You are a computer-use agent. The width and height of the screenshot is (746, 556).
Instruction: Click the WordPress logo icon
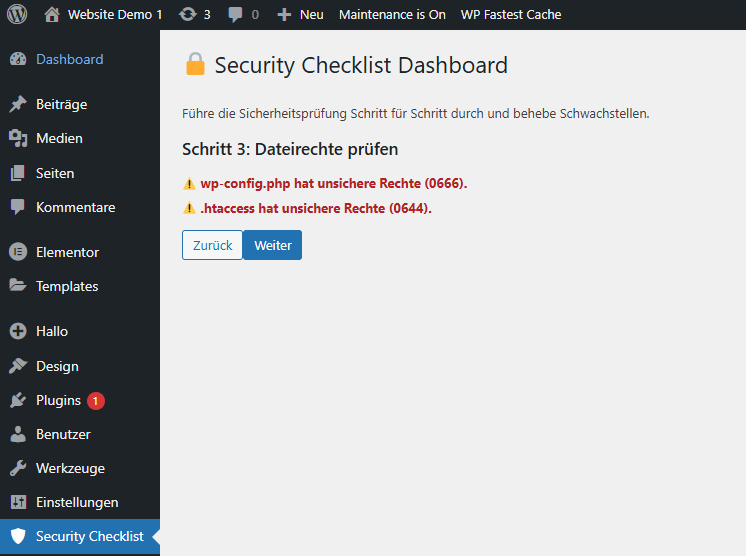coord(17,15)
